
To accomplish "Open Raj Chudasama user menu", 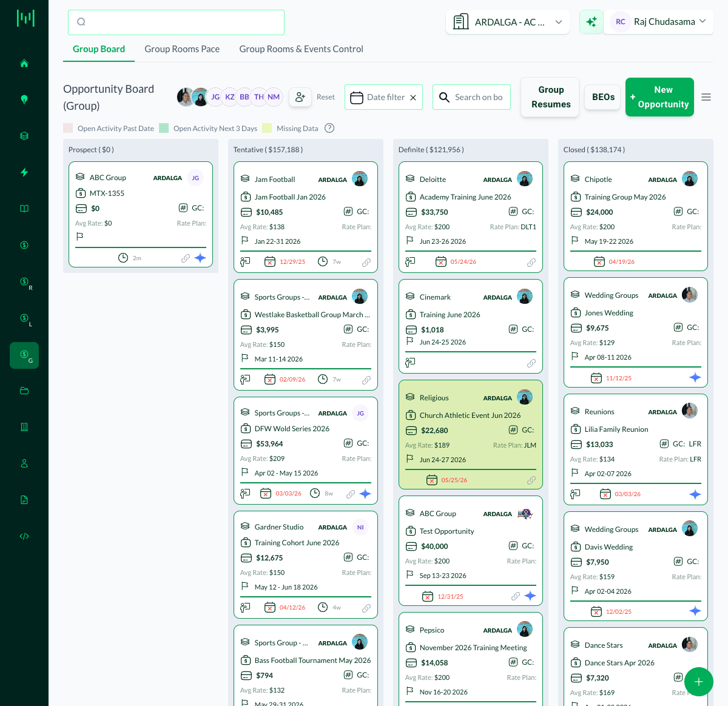I will click(659, 22).
